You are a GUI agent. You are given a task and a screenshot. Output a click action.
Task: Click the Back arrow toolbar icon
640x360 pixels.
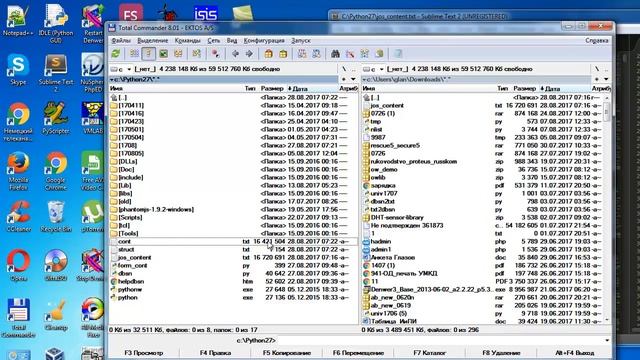(x=235, y=53)
